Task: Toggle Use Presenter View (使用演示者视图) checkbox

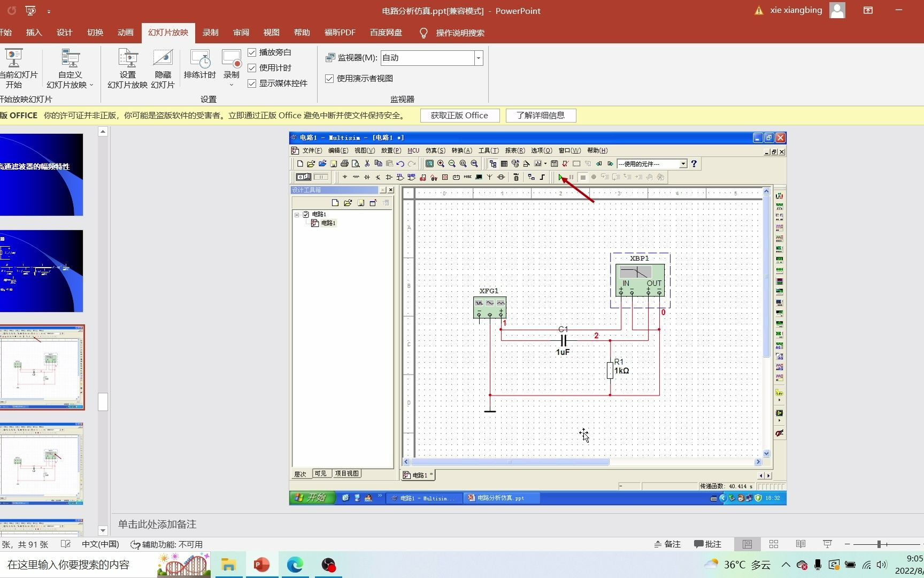Action: 329,79
